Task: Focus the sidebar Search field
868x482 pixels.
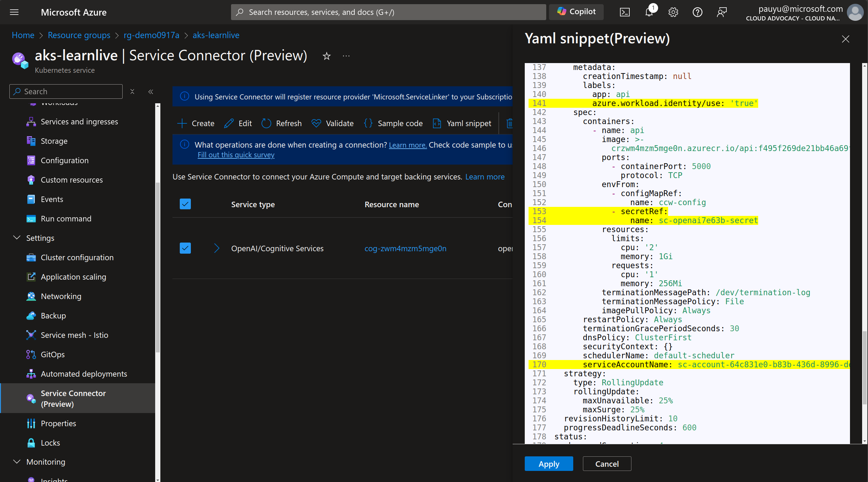Action: [x=66, y=91]
